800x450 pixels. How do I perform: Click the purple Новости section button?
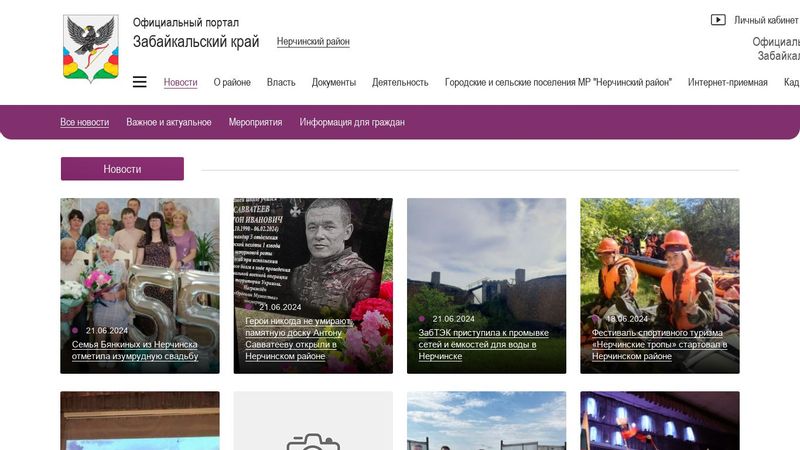point(122,169)
